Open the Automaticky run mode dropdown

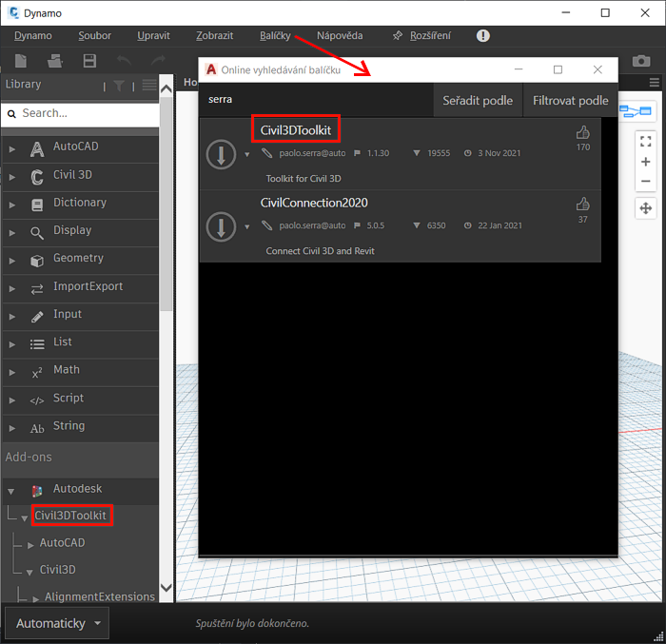click(57, 623)
